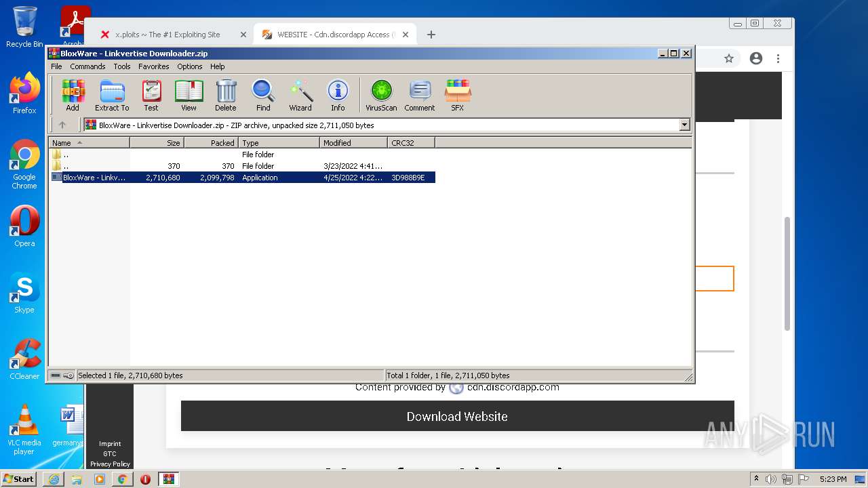Sort by the Size column header
868x488 pixels.
(x=157, y=142)
